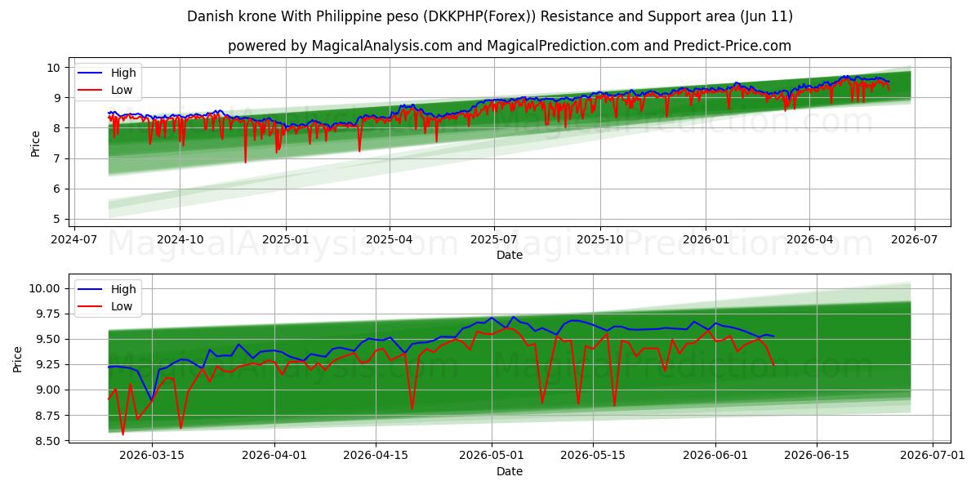Click the blue High line sample in the lower legend

[90, 289]
